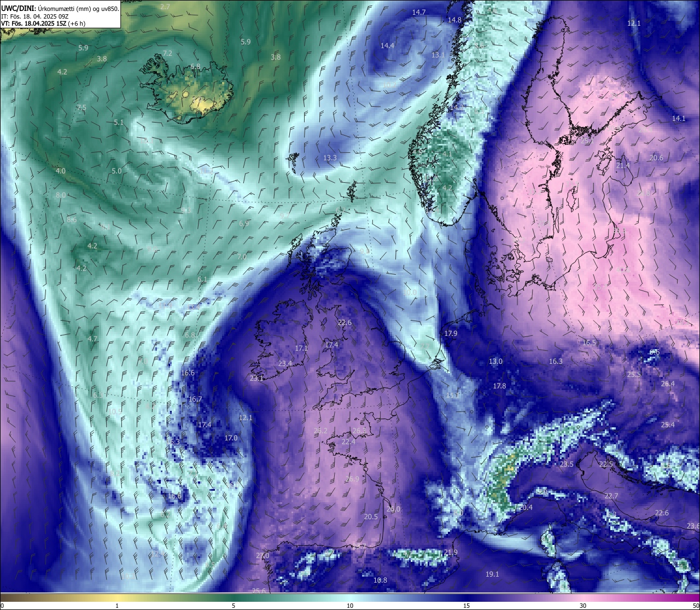
Task: Click the 20.6 value at the upper right of the map
Action: pyautogui.click(x=656, y=158)
